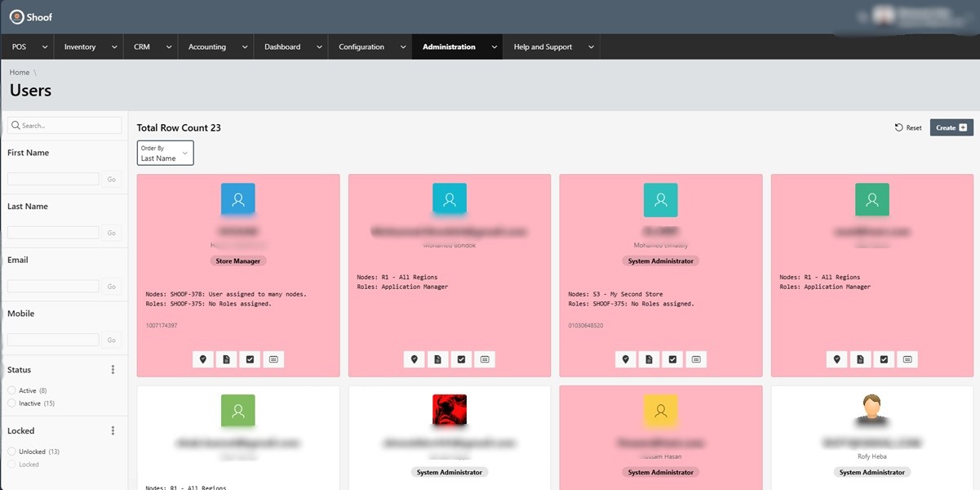Open the POS menu
This screenshot has width=980, height=490.
tap(20, 47)
